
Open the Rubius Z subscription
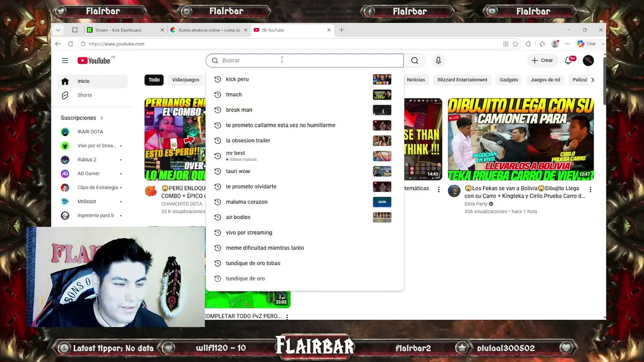click(91, 159)
